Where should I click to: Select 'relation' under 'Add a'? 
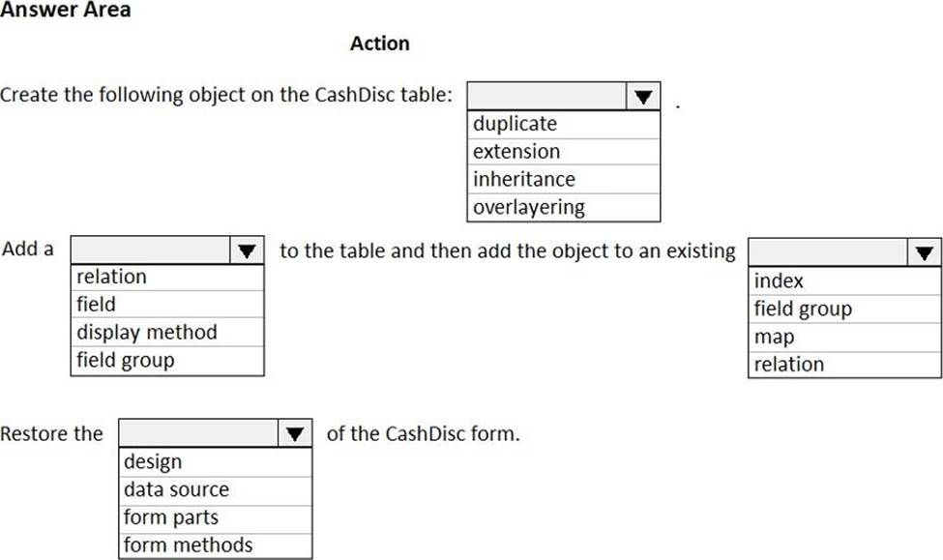[167, 277]
